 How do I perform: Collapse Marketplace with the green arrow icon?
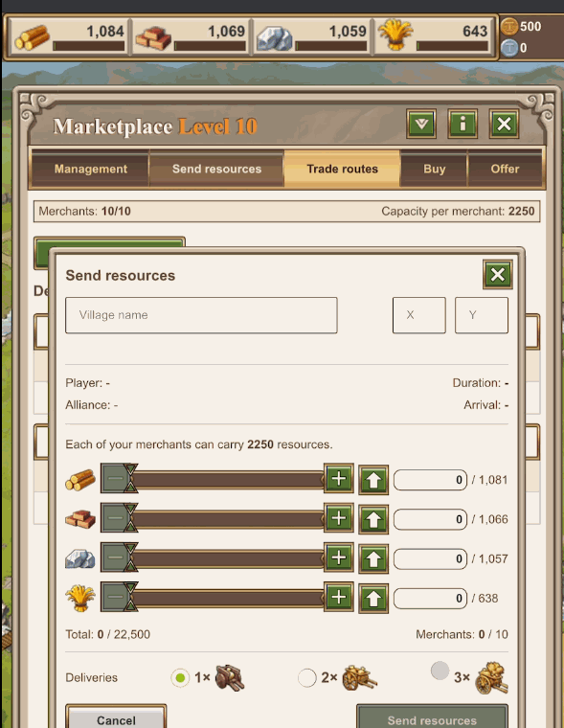(x=421, y=124)
